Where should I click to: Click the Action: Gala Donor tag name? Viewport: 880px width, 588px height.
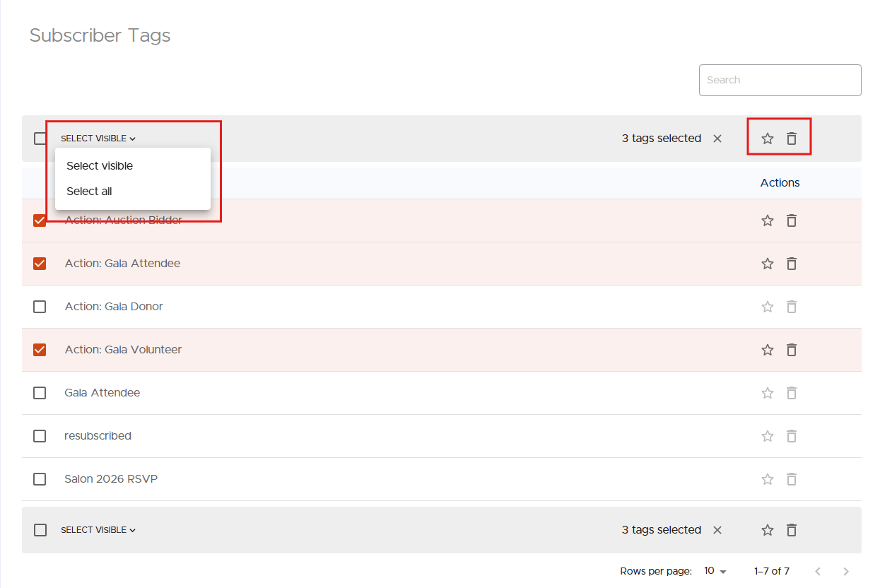click(114, 307)
